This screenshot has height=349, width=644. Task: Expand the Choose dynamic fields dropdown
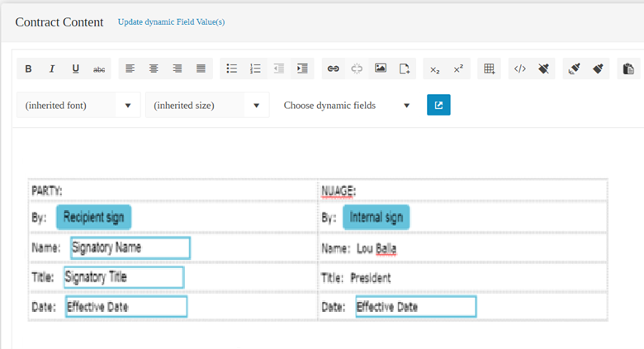tap(347, 106)
